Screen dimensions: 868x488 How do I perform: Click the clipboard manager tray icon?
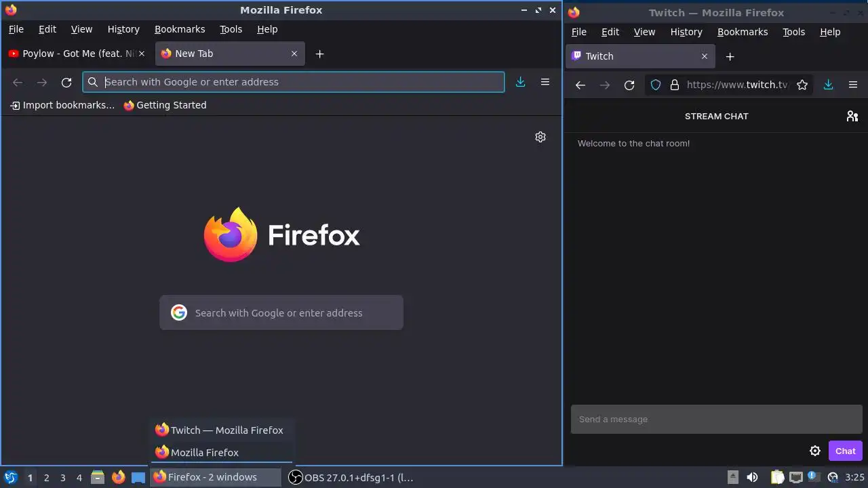777,477
